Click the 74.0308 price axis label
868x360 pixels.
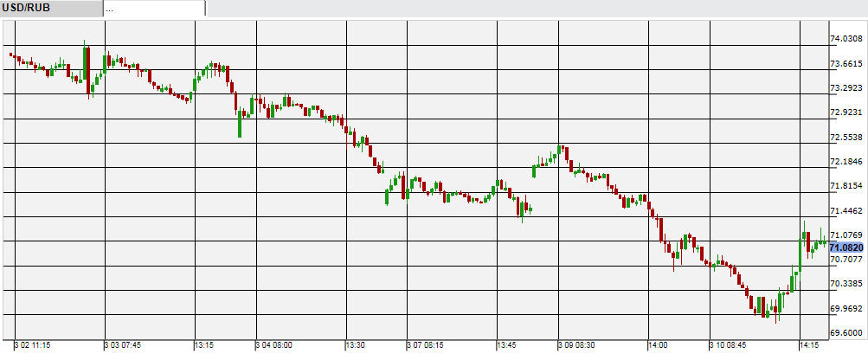tap(846, 39)
